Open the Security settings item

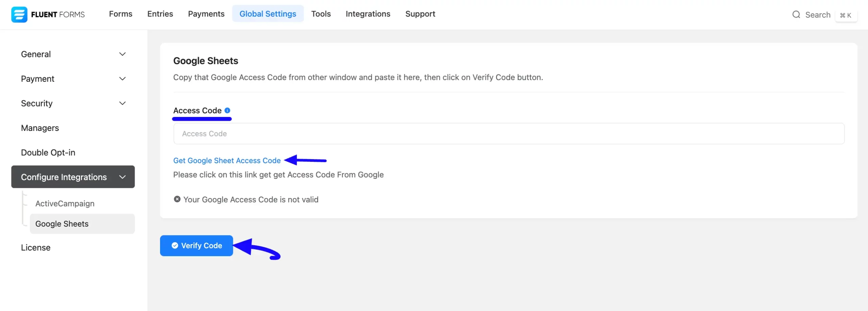click(73, 103)
